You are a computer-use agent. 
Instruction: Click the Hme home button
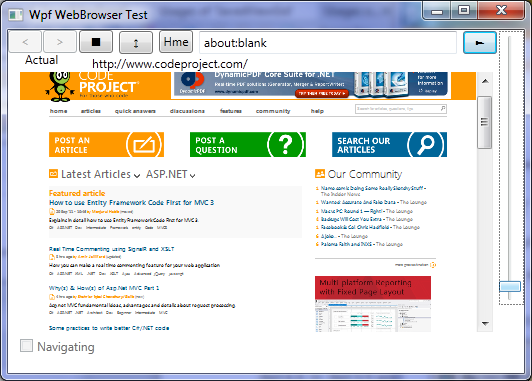[176, 42]
